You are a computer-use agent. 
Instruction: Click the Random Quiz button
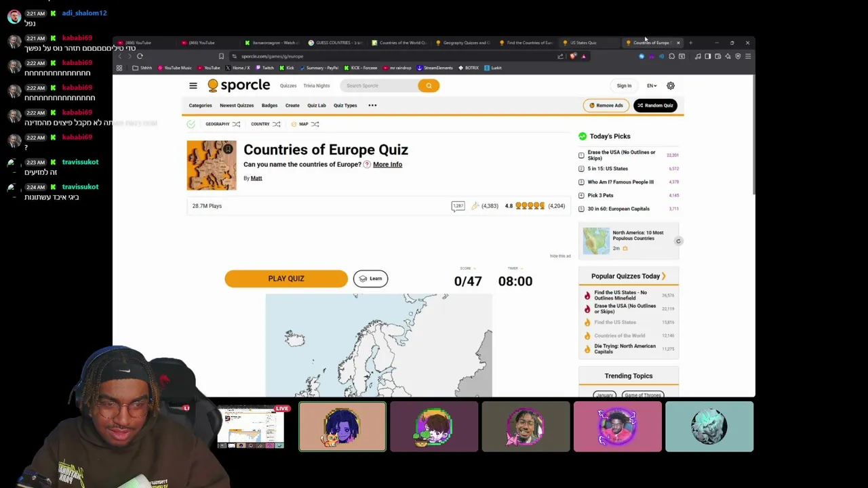pyautogui.click(x=655, y=105)
